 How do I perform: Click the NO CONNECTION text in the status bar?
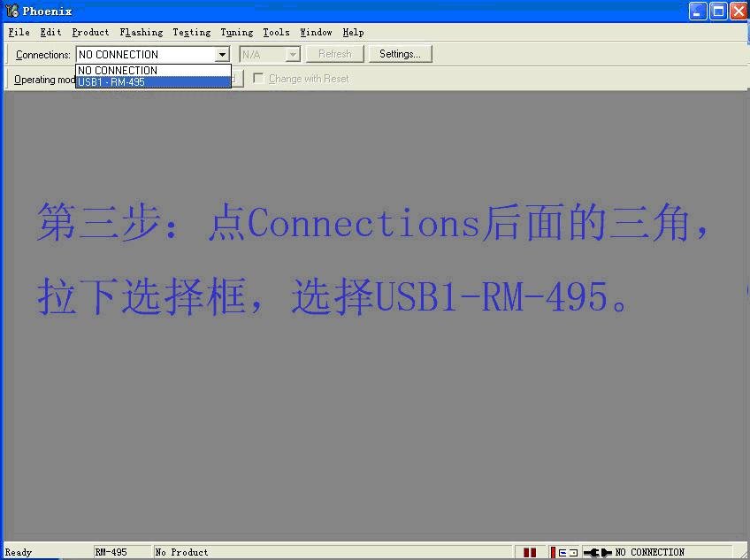(x=650, y=552)
